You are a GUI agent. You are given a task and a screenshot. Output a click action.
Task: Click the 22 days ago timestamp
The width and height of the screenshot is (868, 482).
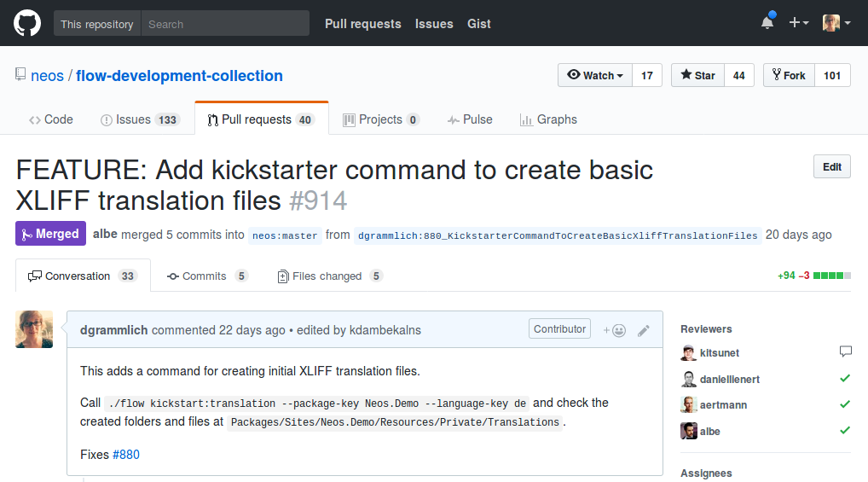(x=252, y=330)
